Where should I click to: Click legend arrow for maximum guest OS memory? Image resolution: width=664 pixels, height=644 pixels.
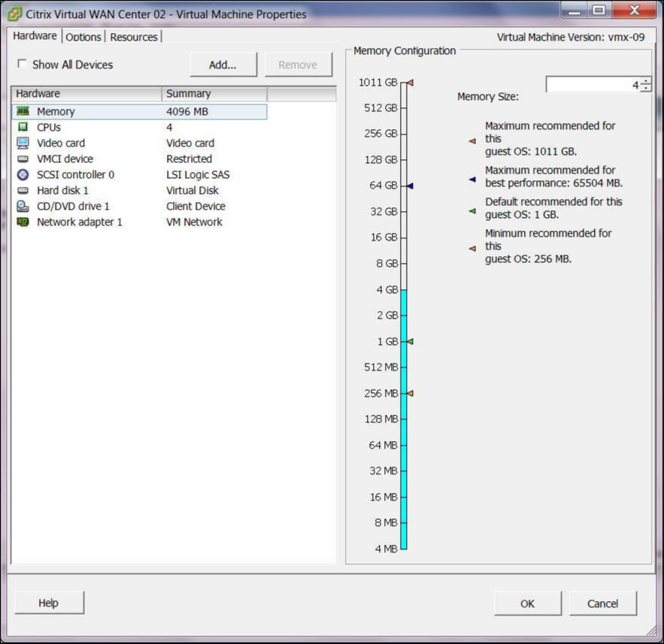(472, 141)
